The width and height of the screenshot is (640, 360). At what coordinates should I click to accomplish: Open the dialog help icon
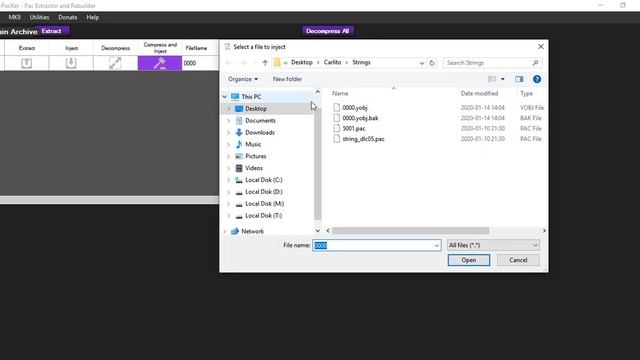point(537,79)
